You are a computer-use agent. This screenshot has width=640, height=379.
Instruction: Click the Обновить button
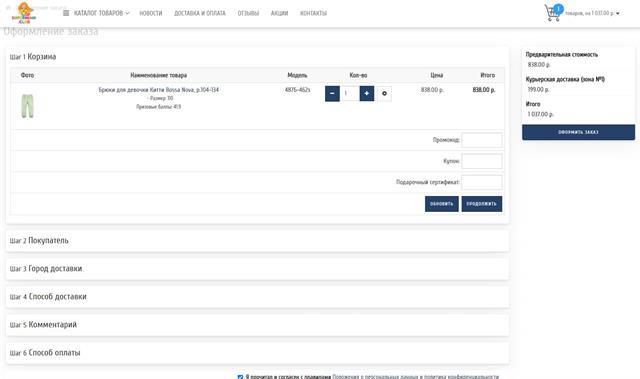pyautogui.click(x=442, y=204)
